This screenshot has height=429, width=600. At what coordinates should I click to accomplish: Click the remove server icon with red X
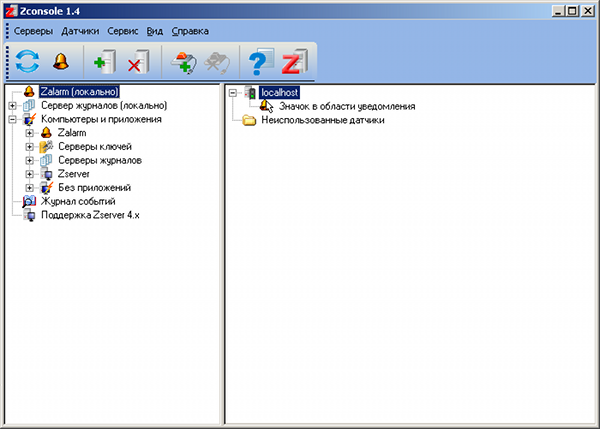click(x=138, y=61)
